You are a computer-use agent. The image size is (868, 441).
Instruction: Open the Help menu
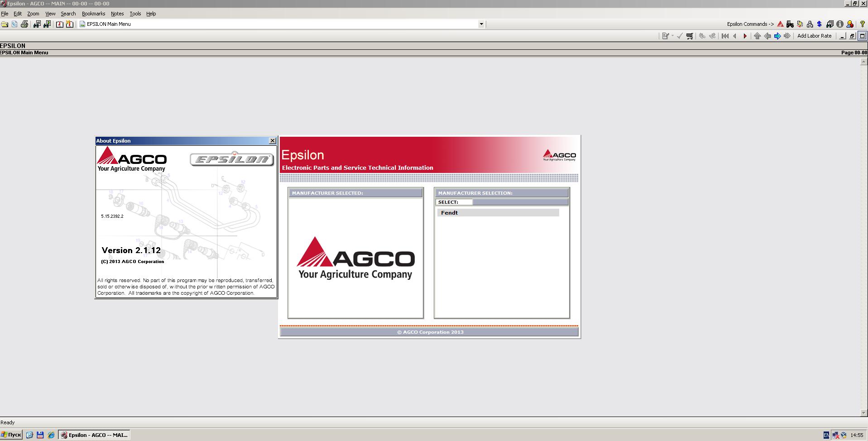point(151,14)
